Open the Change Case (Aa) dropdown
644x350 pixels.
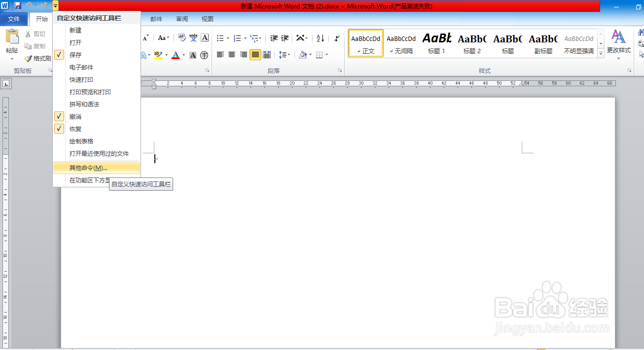pyautogui.click(x=164, y=38)
